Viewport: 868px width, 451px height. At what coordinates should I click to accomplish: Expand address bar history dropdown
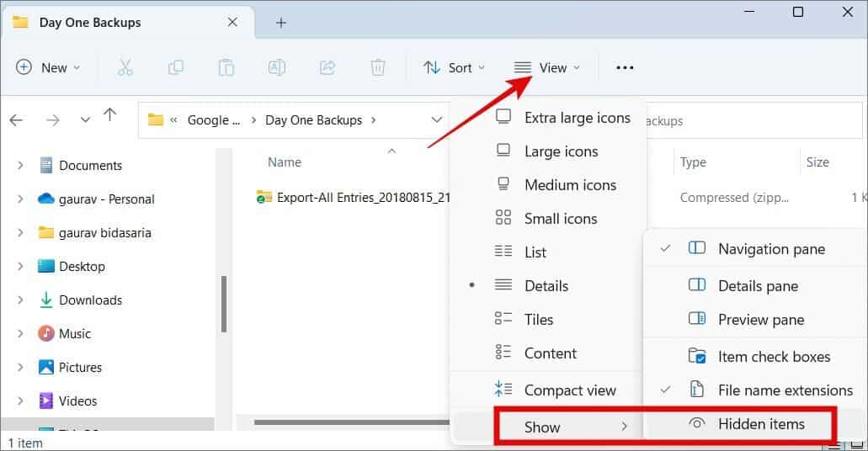click(x=437, y=119)
